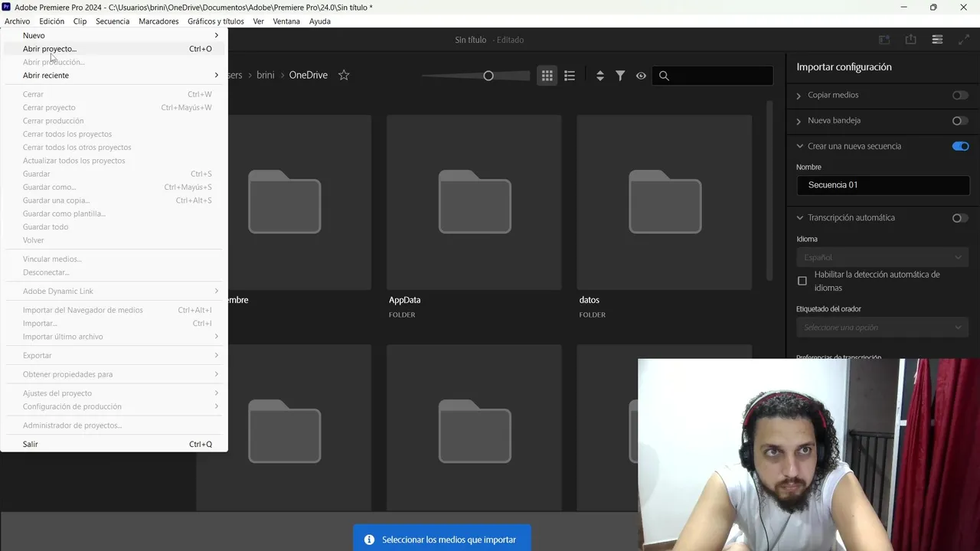Expand the Nueva bandeja section chevron

coord(799,121)
